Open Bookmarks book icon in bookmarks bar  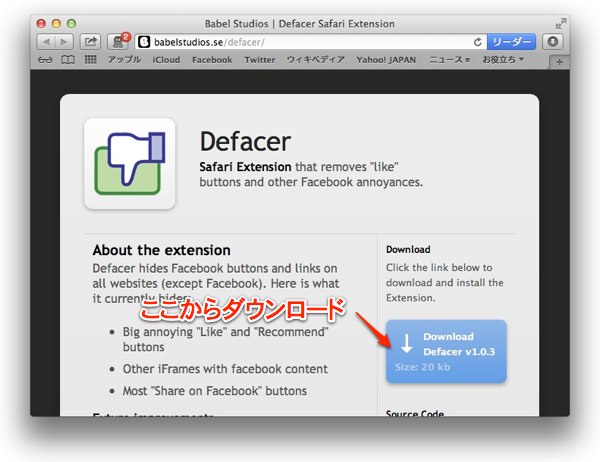tap(68, 60)
